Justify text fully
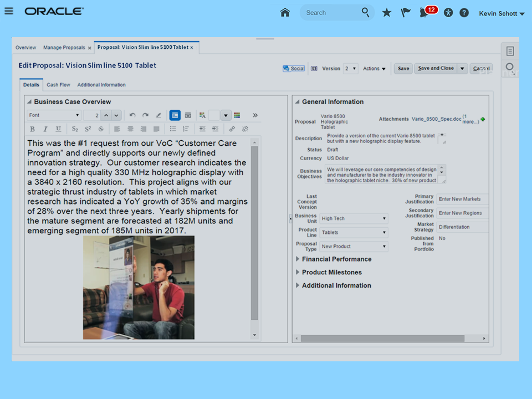Image resolution: width=532 pixels, height=399 pixels. pyautogui.click(x=156, y=129)
